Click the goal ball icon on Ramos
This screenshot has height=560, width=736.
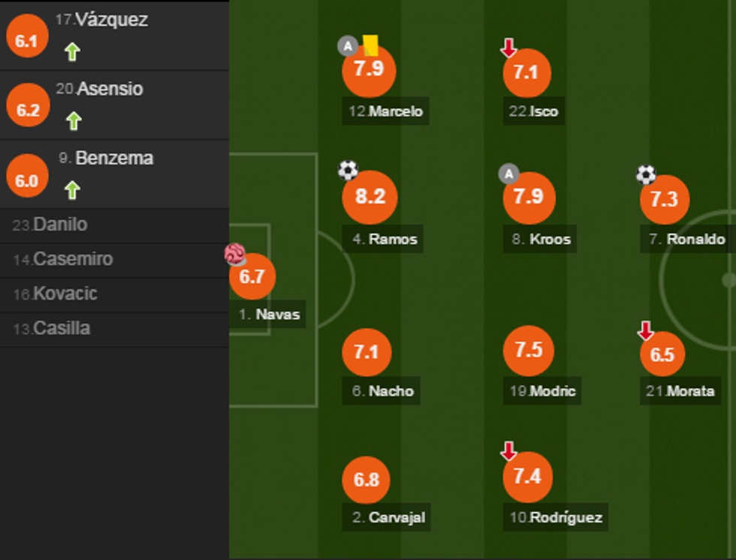[348, 170]
